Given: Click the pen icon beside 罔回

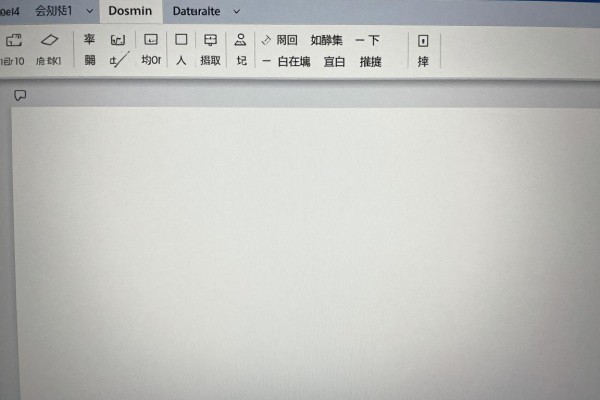Looking at the screenshot, I should click(266, 40).
